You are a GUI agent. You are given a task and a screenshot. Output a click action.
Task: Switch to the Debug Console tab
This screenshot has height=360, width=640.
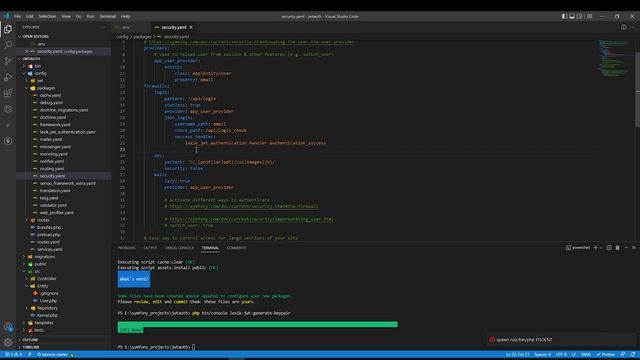179,248
